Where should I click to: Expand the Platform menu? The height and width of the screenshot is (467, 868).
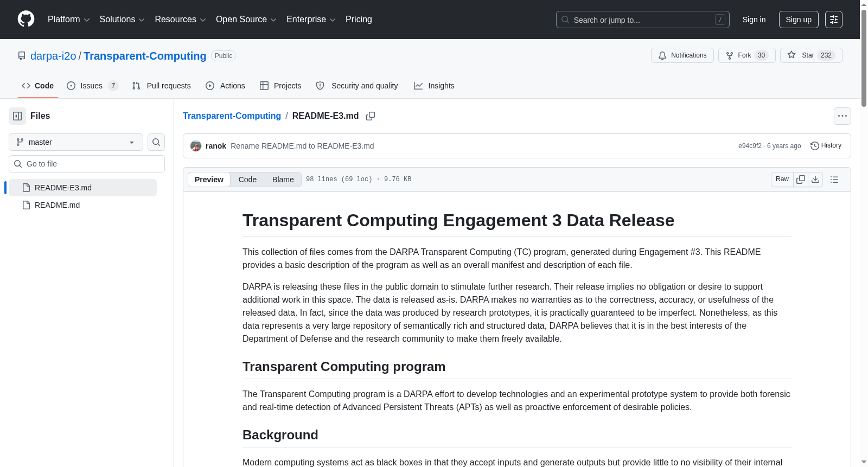[x=68, y=20]
